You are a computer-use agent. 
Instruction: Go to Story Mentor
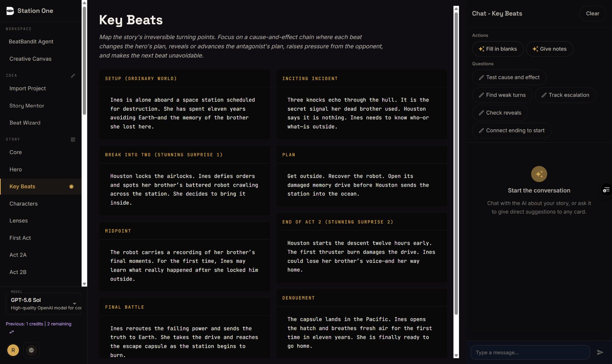41,106
